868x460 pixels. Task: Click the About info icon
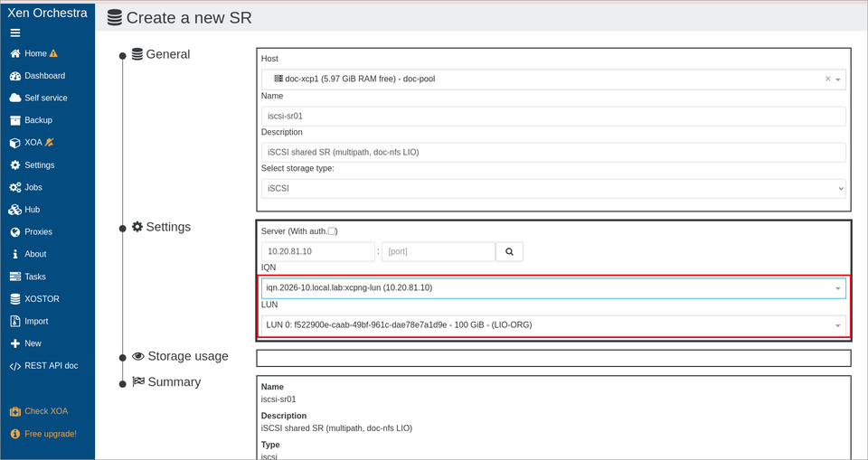coord(15,254)
